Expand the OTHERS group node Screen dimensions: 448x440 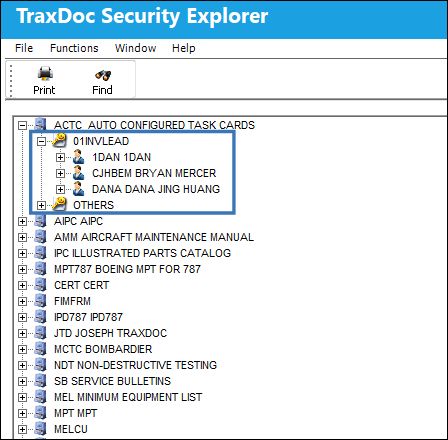click(x=41, y=205)
